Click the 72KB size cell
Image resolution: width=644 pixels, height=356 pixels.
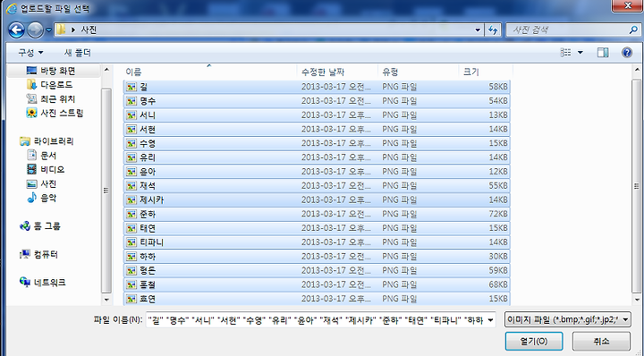pyautogui.click(x=498, y=214)
